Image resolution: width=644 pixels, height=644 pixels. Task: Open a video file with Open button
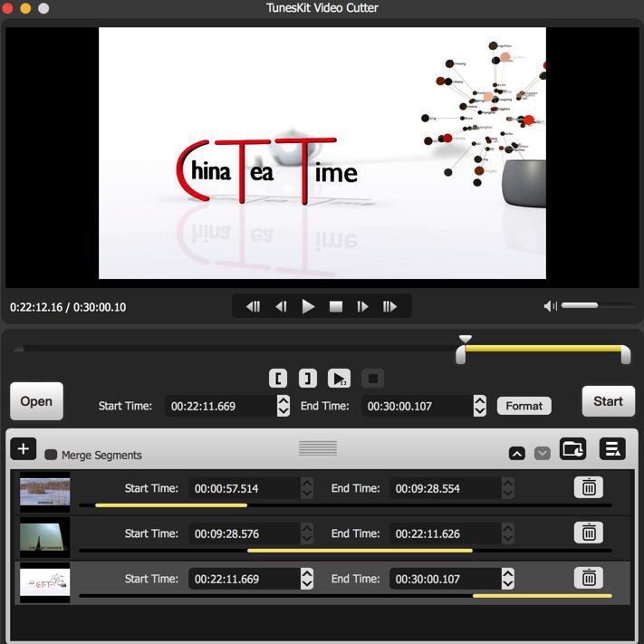point(36,401)
